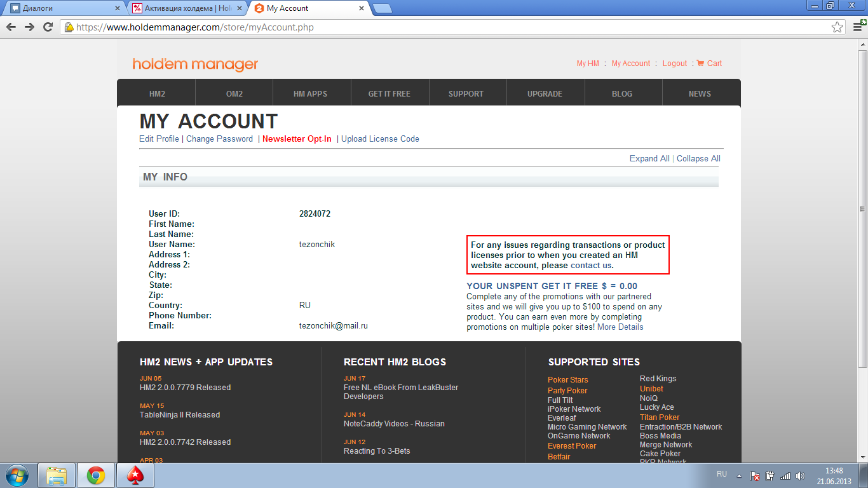Open Windows Start button

(17, 475)
